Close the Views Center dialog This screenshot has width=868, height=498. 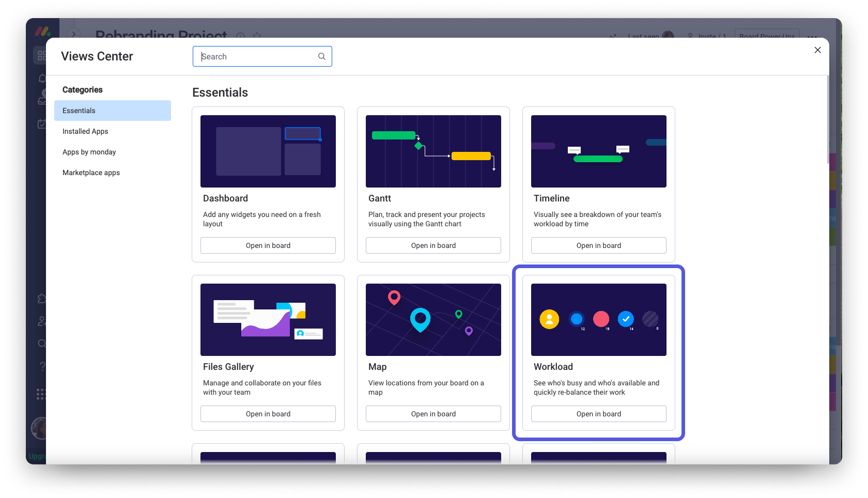(817, 50)
